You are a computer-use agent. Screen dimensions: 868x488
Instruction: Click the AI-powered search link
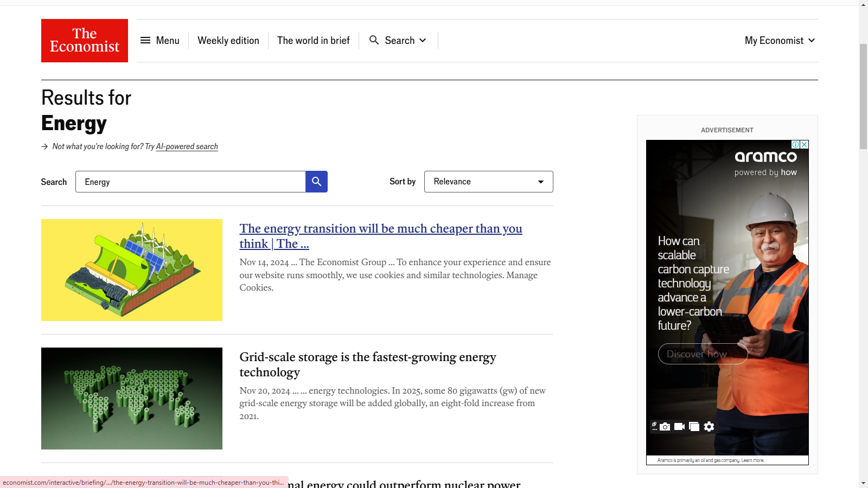(x=187, y=147)
